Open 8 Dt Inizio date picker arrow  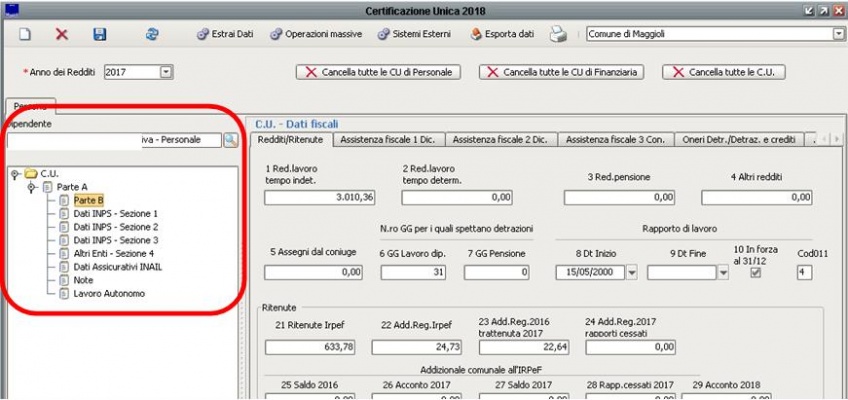[x=632, y=273]
